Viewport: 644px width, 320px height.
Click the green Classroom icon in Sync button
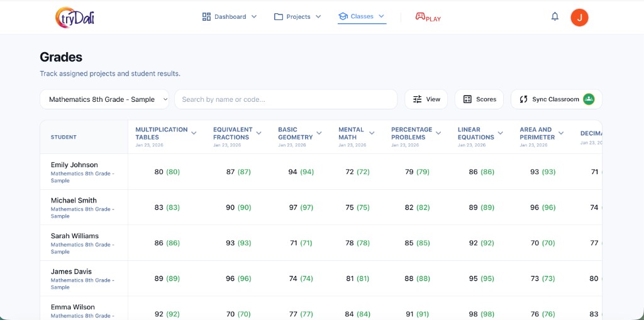point(589,99)
